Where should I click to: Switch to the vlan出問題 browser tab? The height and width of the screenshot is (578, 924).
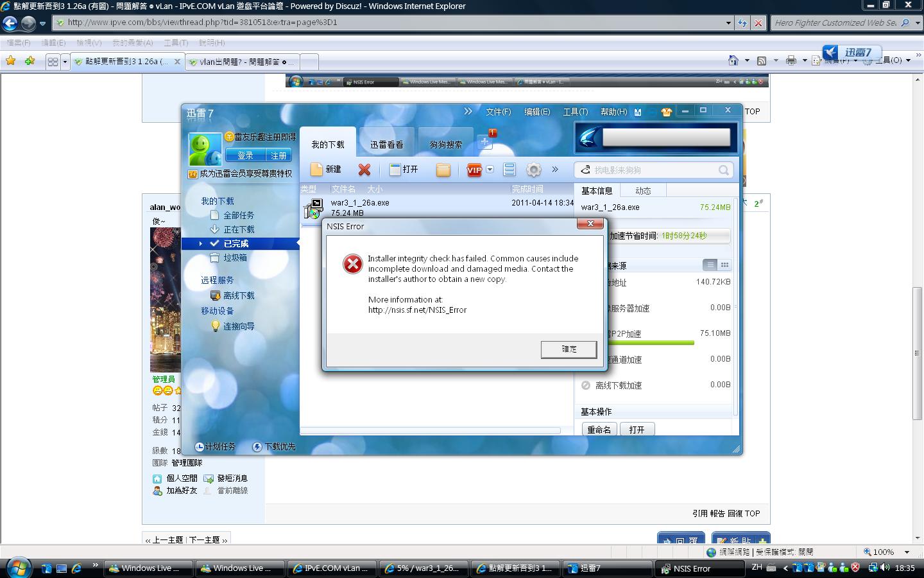(243, 62)
